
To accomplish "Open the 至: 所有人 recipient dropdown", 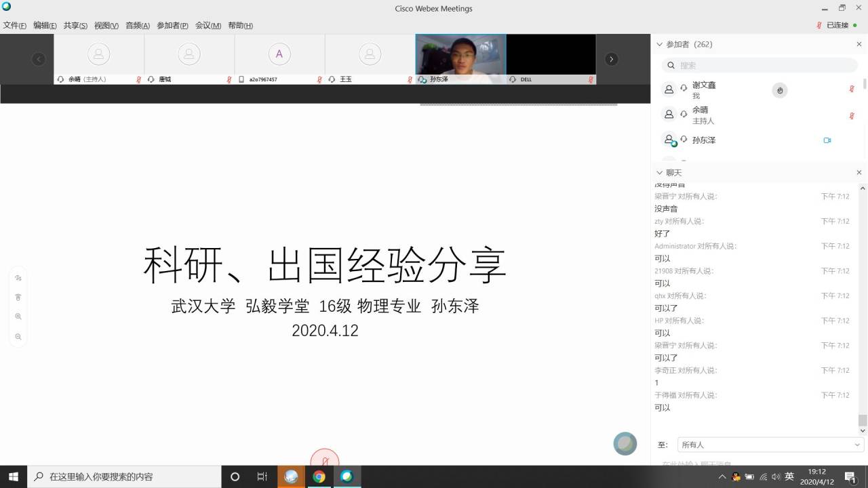I will pyautogui.click(x=770, y=445).
